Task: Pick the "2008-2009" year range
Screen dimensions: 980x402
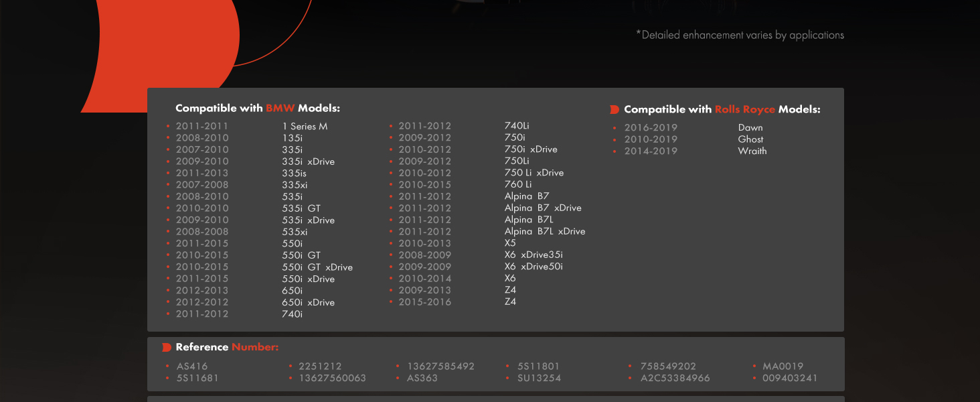Action: pyautogui.click(x=425, y=255)
